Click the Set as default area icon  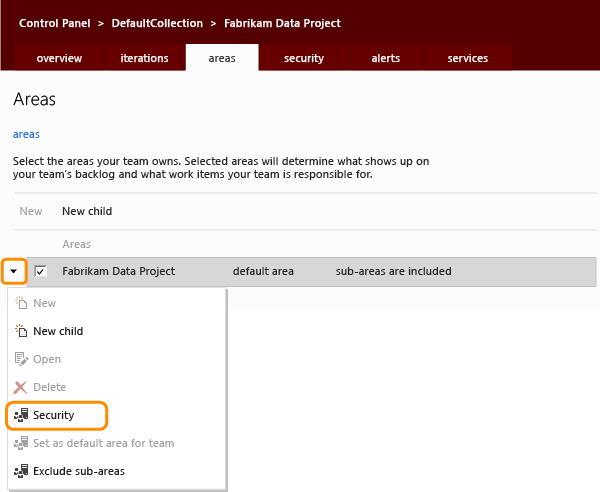coord(21,443)
